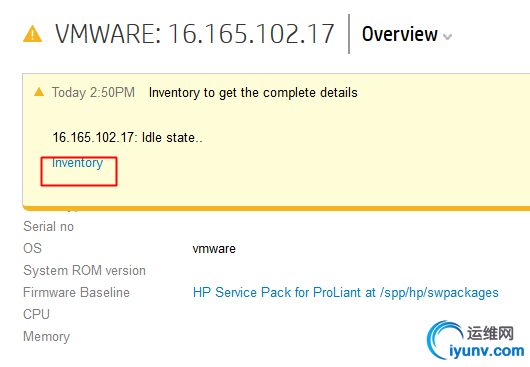Click the '16.165.102.17: Idle state..' text

tap(127, 138)
